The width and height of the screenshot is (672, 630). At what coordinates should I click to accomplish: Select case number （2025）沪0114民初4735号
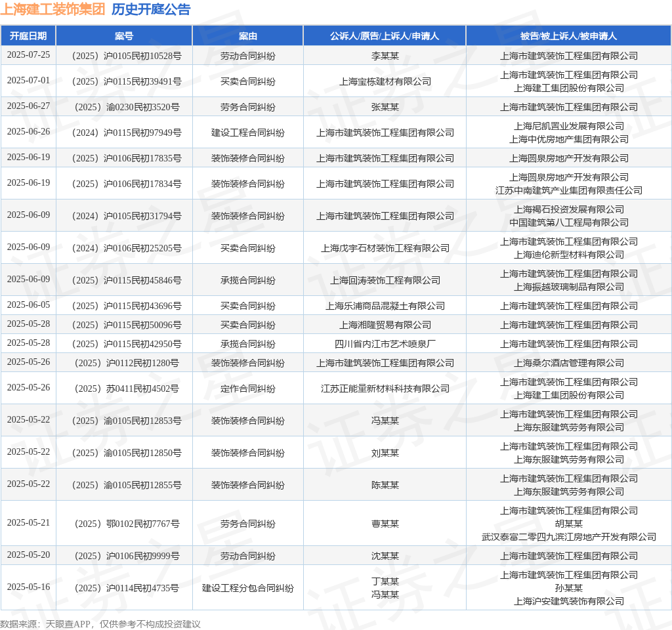(x=127, y=588)
